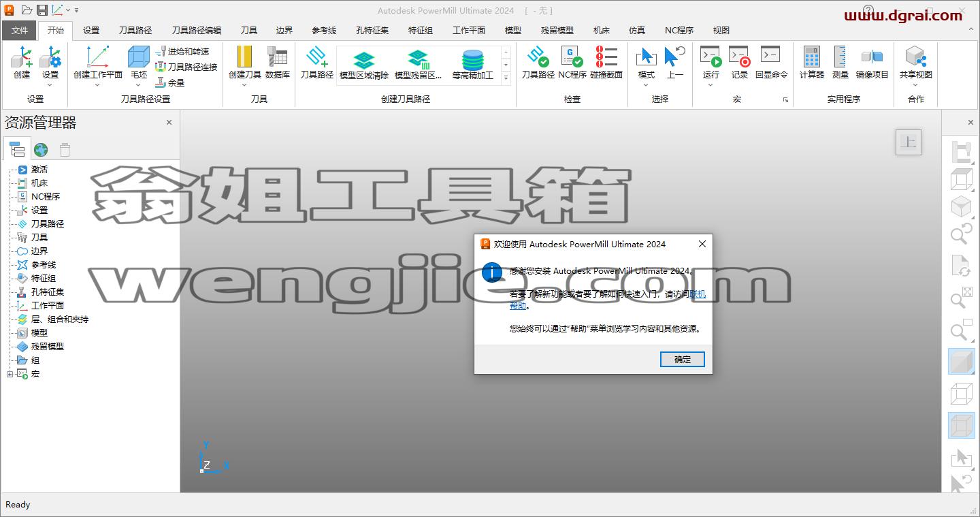Select 模型区域清除 strategy icon

364,60
